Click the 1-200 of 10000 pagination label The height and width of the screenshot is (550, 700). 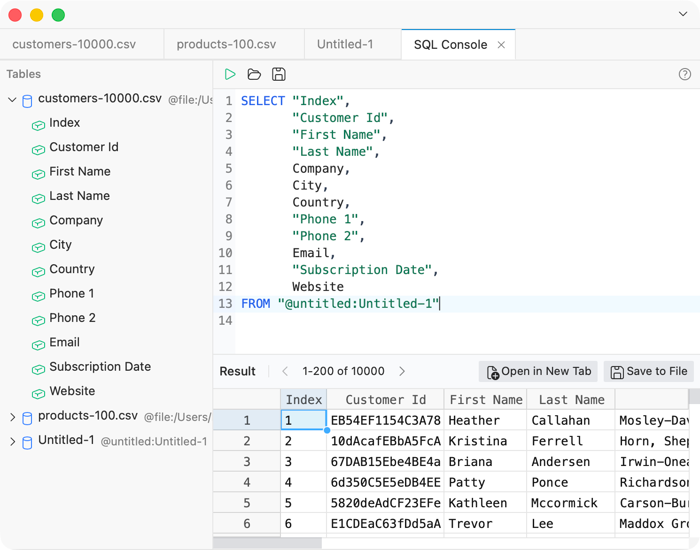(343, 371)
